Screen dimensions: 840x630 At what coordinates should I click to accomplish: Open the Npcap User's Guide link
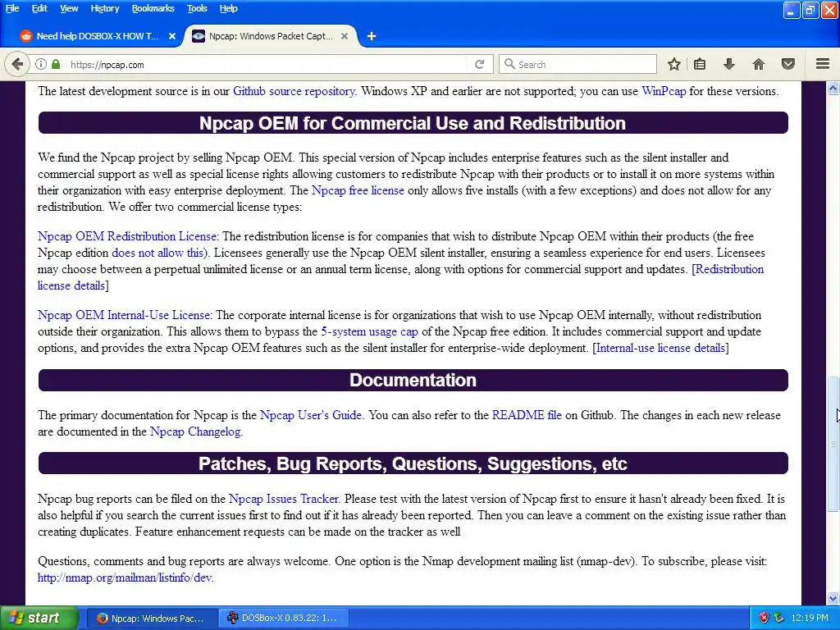pos(311,415)
